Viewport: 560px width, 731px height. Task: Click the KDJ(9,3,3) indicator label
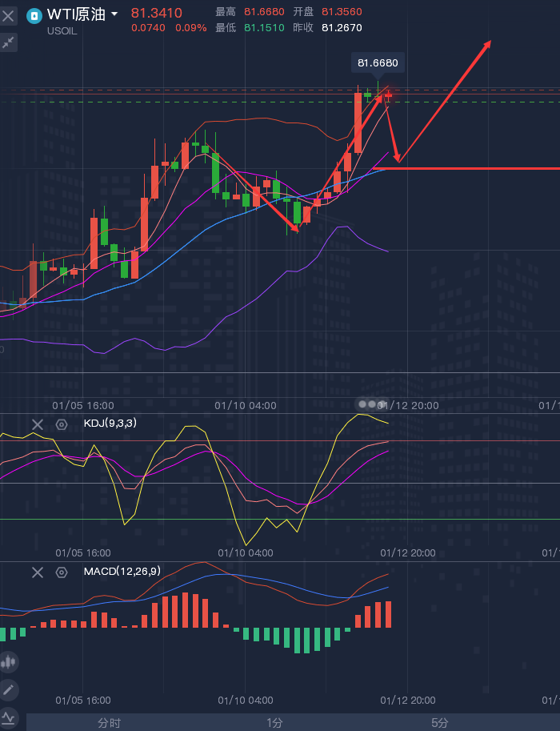pyautogui.click(x=110, y=424)
